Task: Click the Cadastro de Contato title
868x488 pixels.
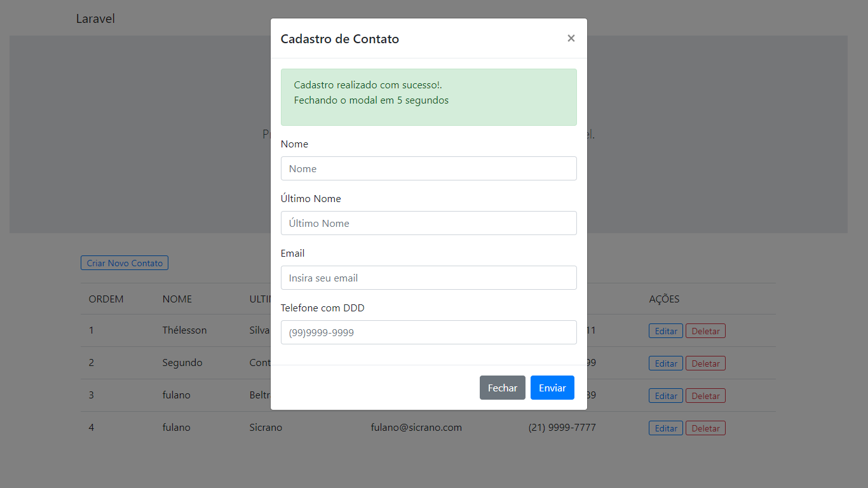Action: point(340,39)
